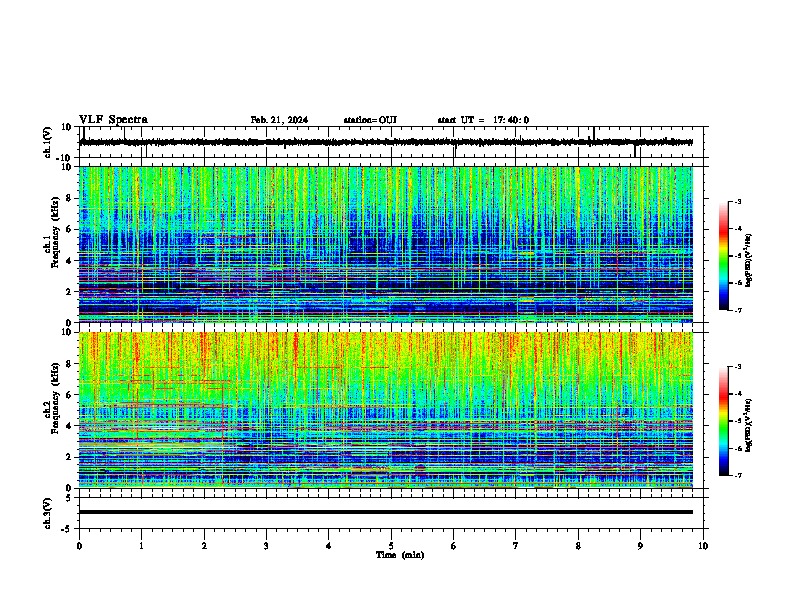Image resolution: width=792 pixels, height=612 pixels.
Task: Select the date label "Feb. 21, 2024"
Action: [279, 120]
